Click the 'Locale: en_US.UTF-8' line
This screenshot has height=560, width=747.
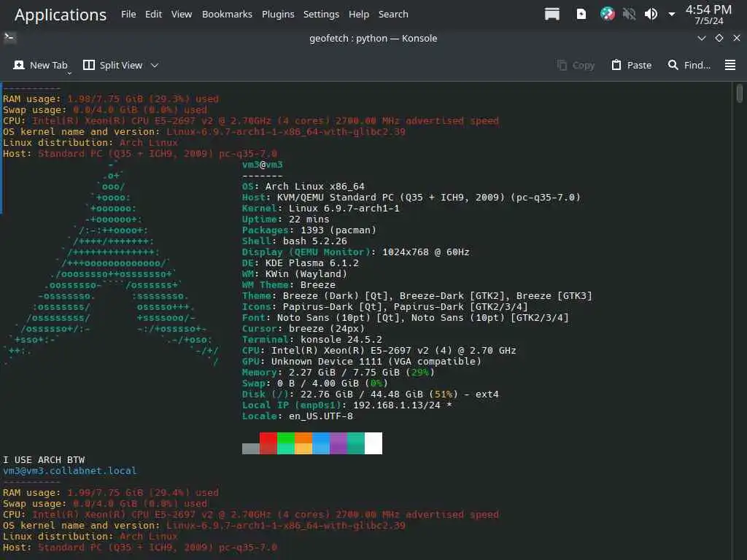point(298,416)
